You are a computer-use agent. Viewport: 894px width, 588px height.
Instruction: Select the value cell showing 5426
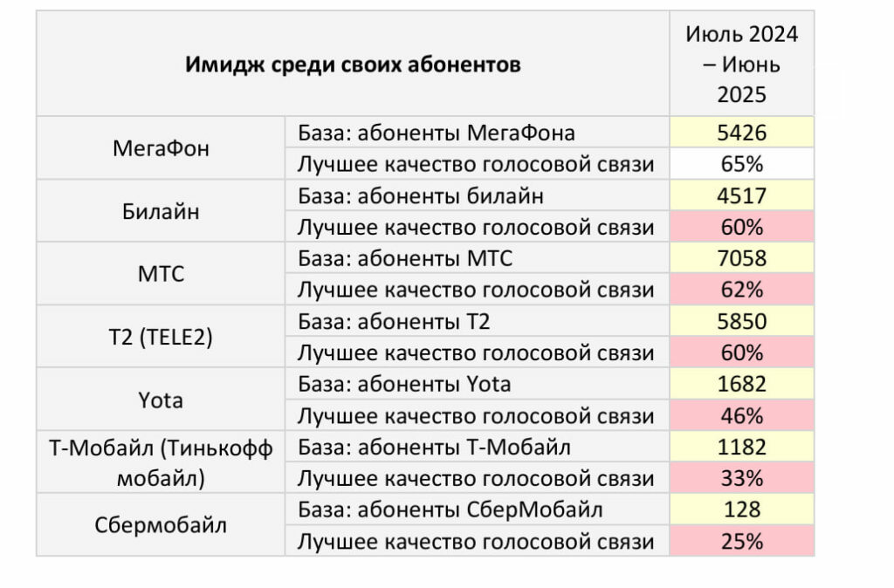click(741, 133)
